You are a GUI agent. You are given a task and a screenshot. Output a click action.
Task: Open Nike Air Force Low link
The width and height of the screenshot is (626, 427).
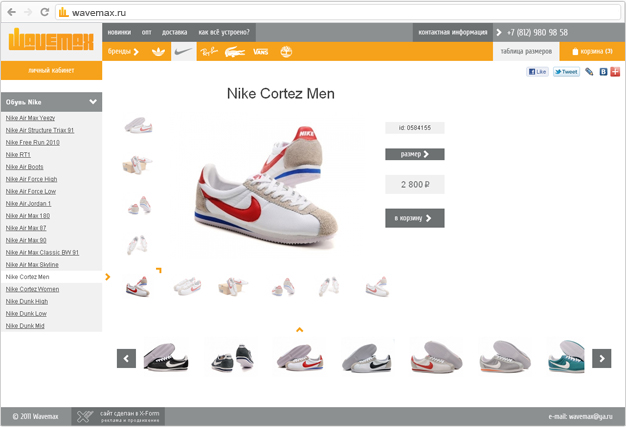point(31,192)
